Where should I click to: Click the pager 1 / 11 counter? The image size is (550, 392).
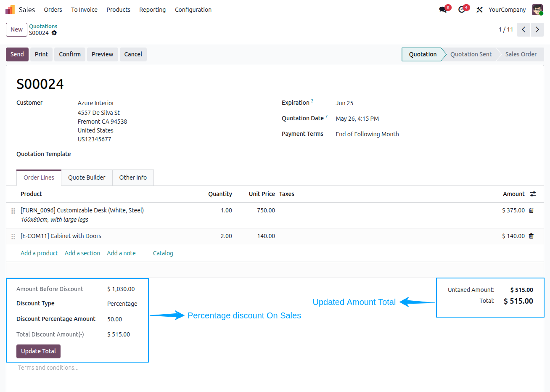pos(506,29)
